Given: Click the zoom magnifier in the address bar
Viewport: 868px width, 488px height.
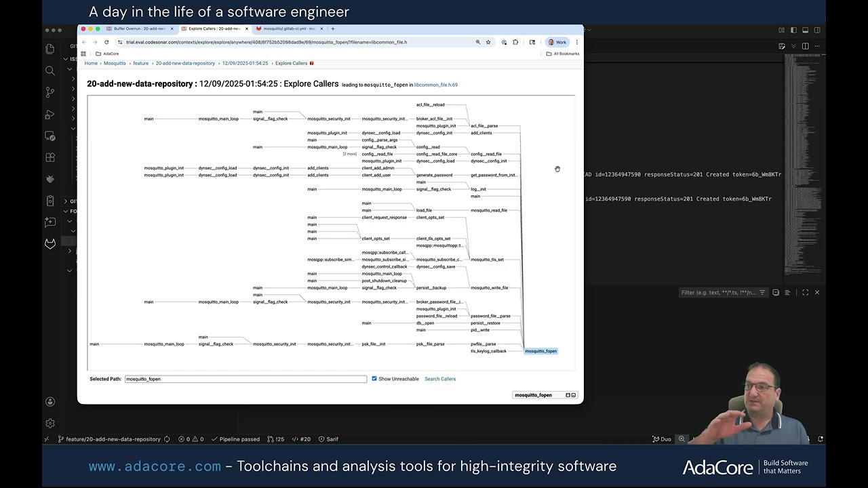Looking at the screenshot, I should pyautogui.click(x=478, y=42).
